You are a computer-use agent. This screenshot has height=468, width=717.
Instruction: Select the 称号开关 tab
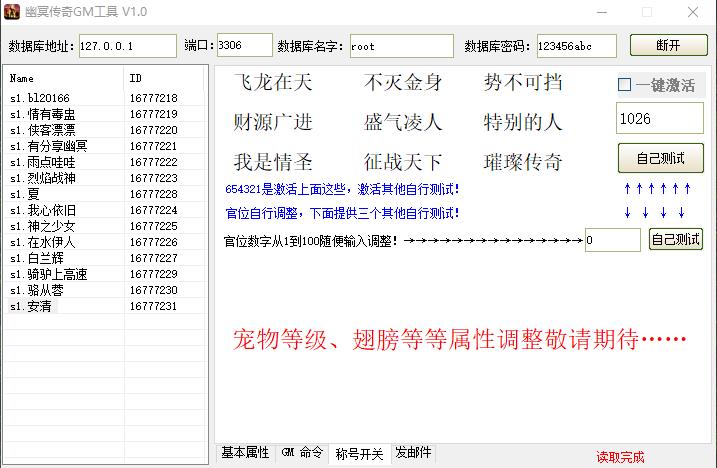point(359,454)
